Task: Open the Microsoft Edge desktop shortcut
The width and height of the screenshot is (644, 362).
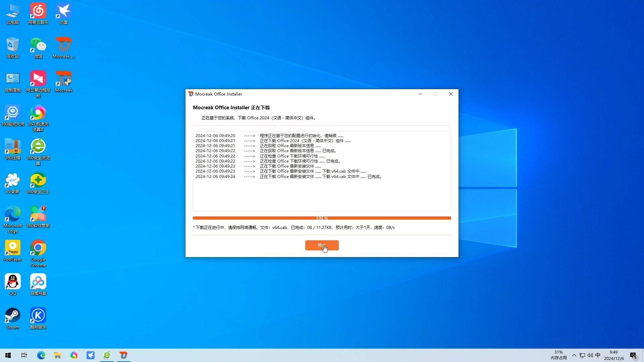Action: pyautogui.click(x=13, y=220)
